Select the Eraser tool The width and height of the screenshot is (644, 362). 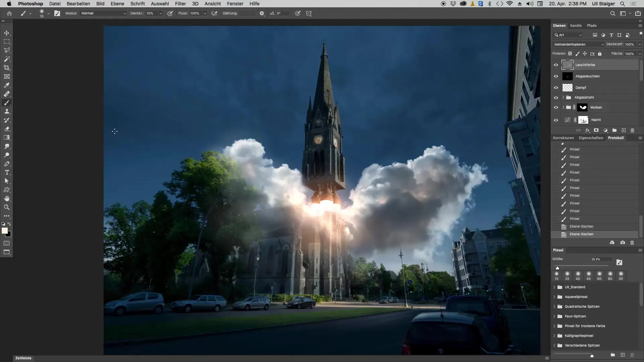pos(7,129)
